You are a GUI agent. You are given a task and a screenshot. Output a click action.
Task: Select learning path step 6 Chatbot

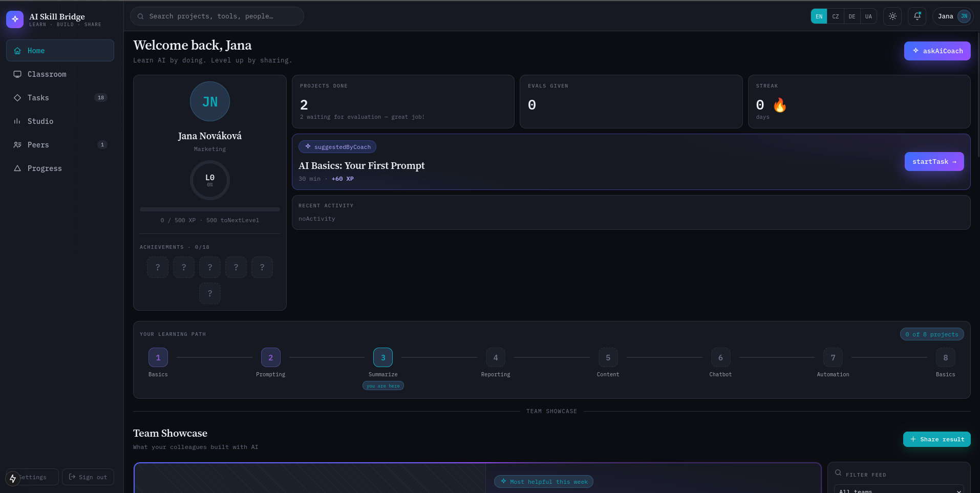click(x=720, y=357)
